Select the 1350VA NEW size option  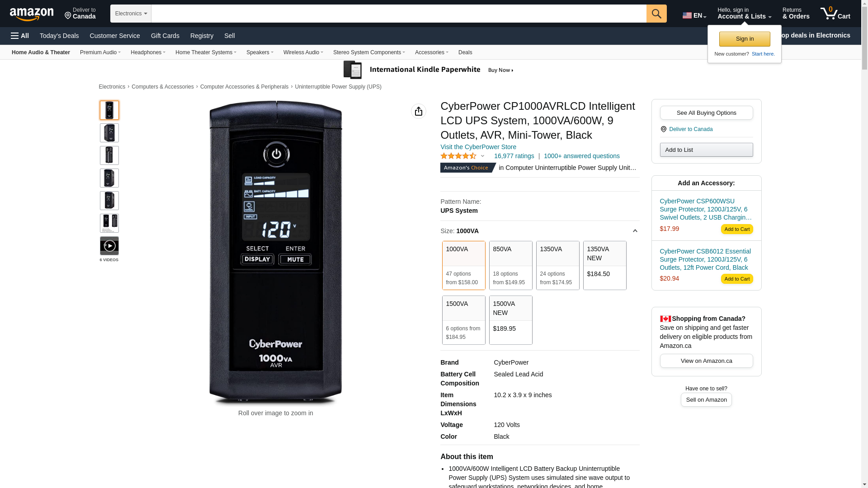pyautogui.click(x=605, y=265)
